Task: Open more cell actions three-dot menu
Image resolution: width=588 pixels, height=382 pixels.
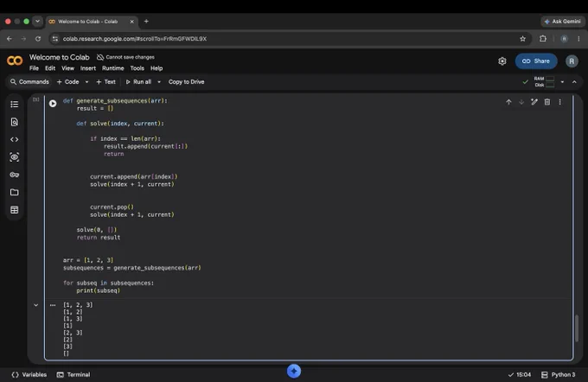Action: click(x=559, y=102)
